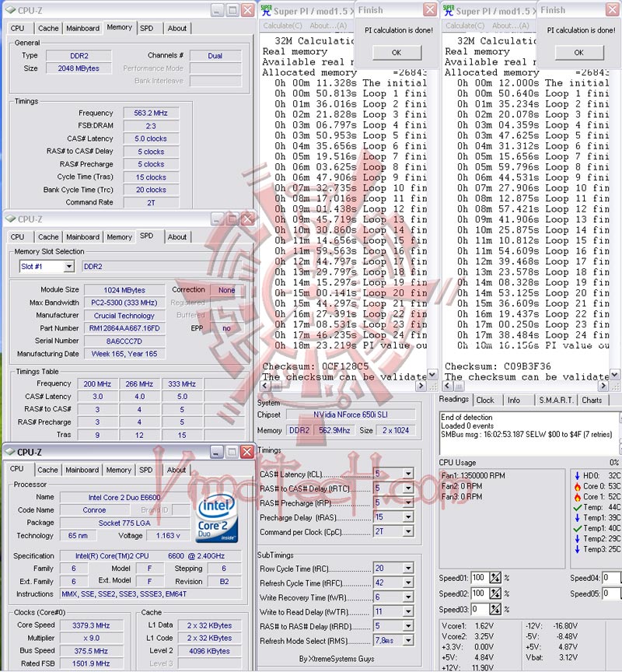The width and height of the screenshot is (622, 672).
Task: Click the arrow icon beside Temp2 29C
Action: [577, 539]
